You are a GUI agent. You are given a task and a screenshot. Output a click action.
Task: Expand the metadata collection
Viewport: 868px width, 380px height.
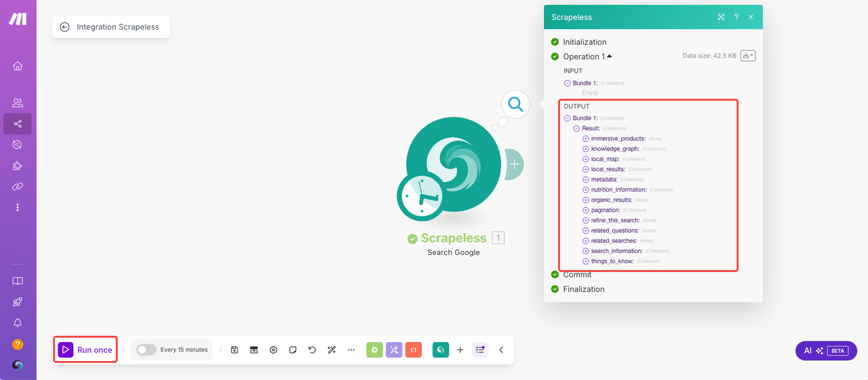586,179
